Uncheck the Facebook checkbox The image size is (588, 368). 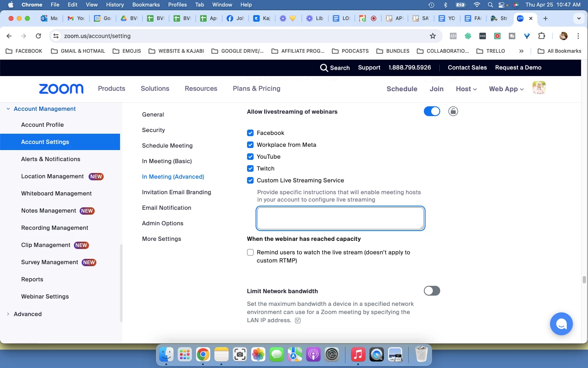point(250,133)
